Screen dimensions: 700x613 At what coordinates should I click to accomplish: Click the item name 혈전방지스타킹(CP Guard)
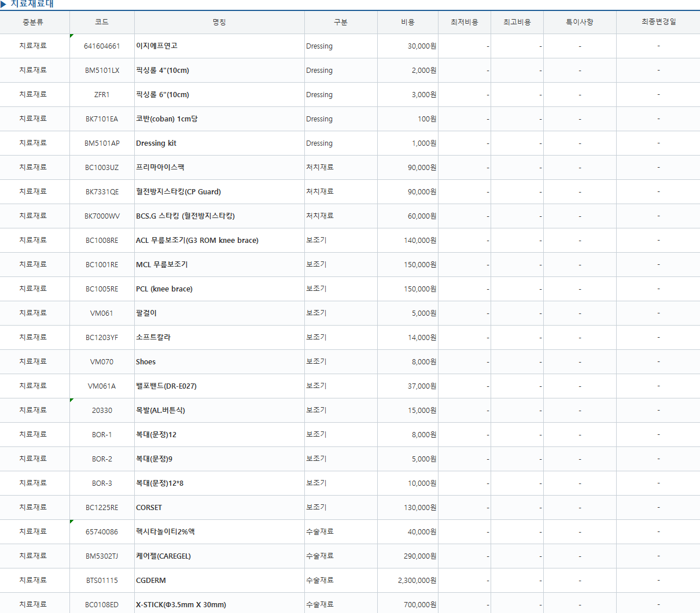tap(178, 191)
